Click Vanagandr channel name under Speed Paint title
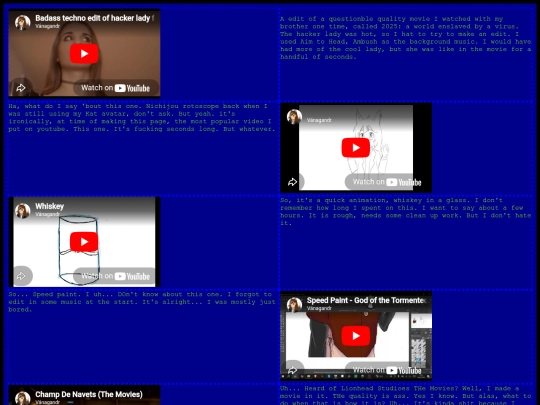This screenshot has width=540, height=405. click(319, 308)
